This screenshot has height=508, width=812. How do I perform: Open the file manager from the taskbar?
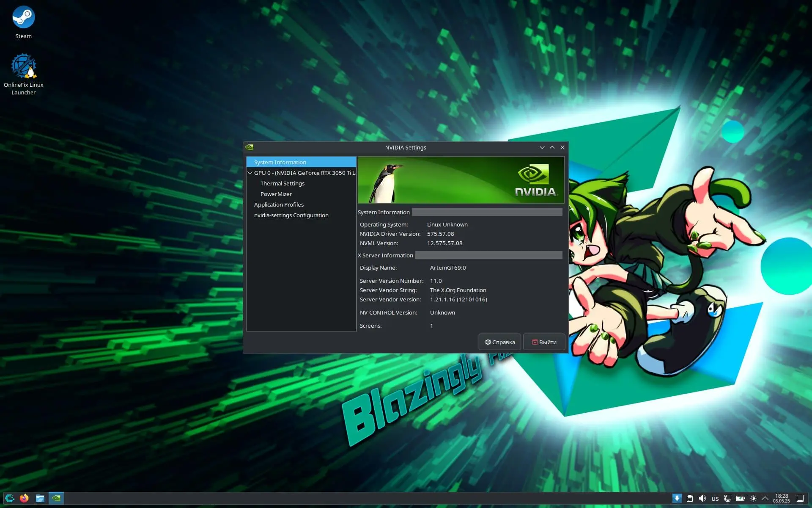(x=40, y=498)
